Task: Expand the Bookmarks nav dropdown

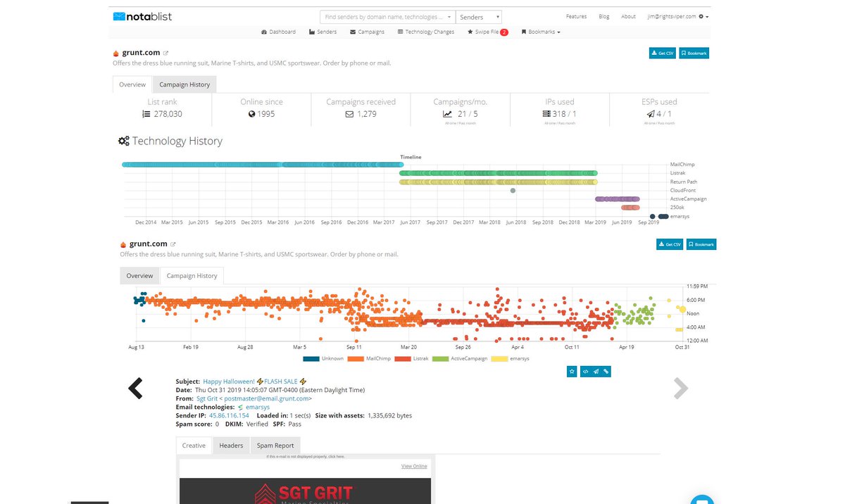Action: tap(540, 32)
